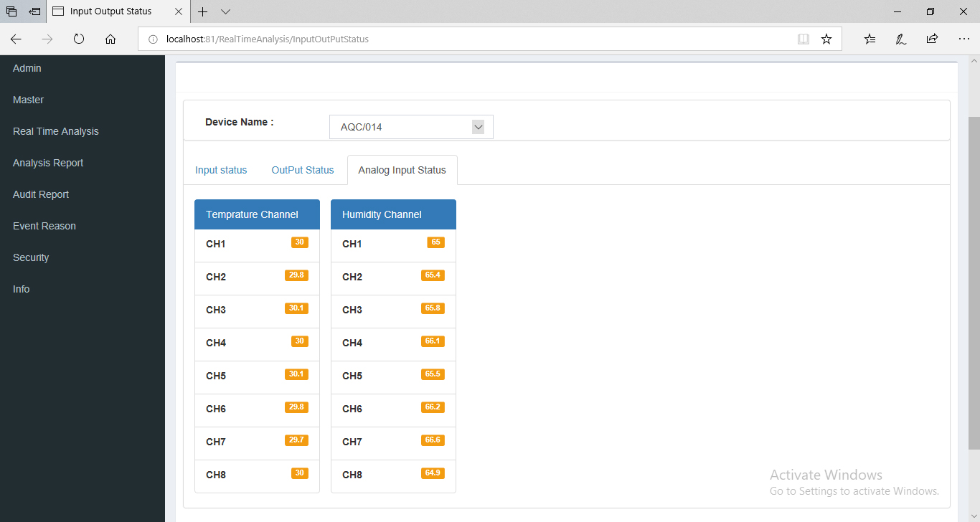This screenshot has height=522, width=980.
Task: Click temperature CH2 value badge 29.8
Action: 296,275
